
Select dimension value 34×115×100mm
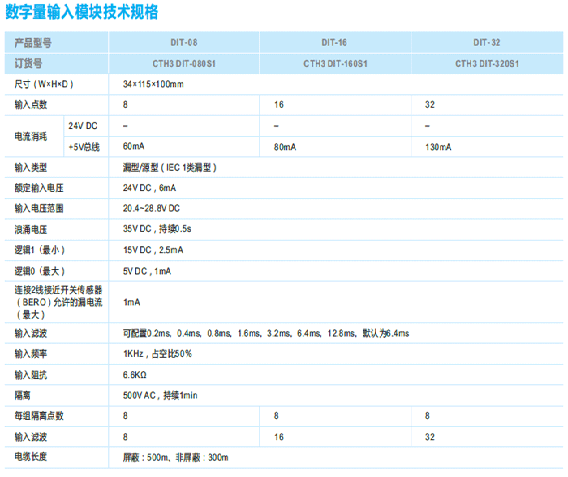153,84
